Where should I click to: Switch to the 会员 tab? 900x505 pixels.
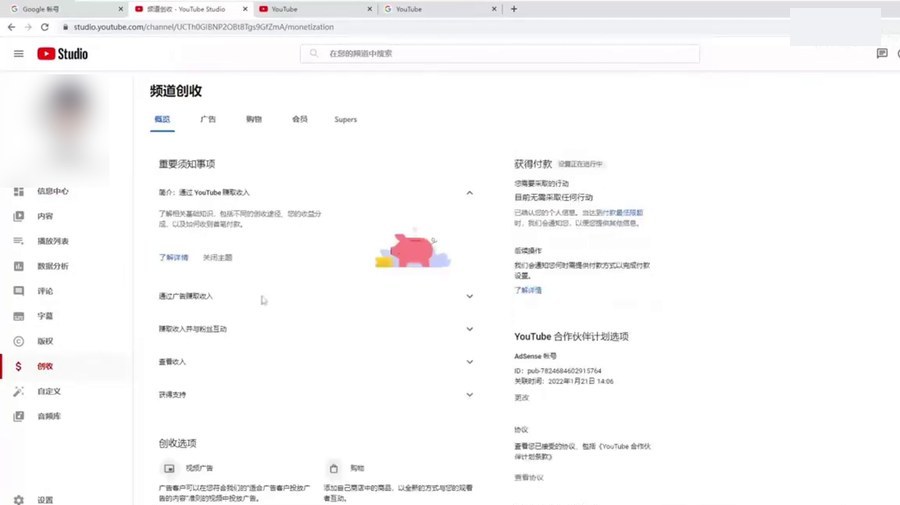click(x=300, y=119)
